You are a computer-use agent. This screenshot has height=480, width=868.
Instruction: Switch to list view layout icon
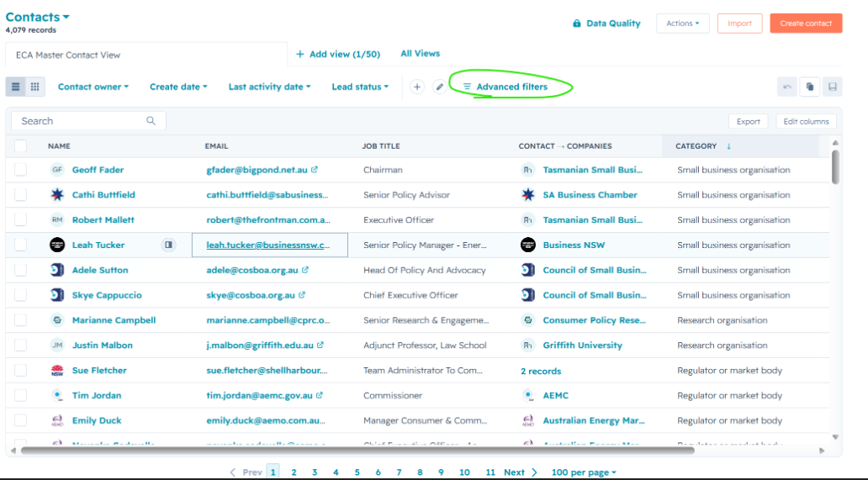pyautogui.click(x=15, y=87)
